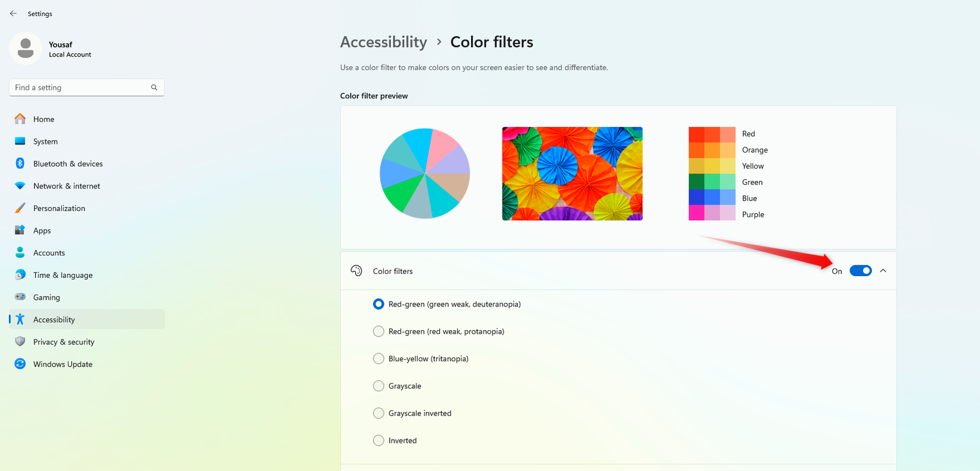Select the Personalization brush icon
Image resolution: width=980 pixels, height=471 pixels.
(20, 208)
